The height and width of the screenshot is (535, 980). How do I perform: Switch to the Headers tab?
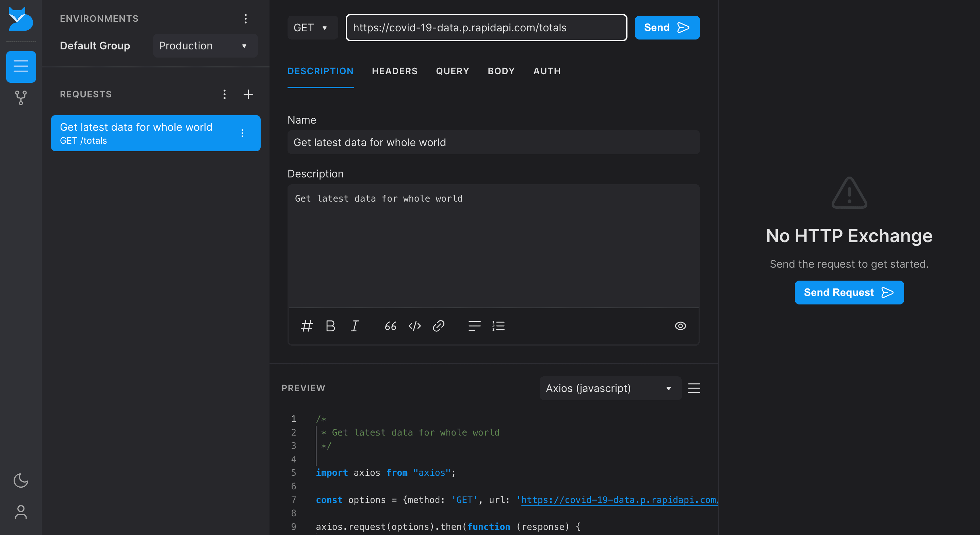tap(394, 71)
